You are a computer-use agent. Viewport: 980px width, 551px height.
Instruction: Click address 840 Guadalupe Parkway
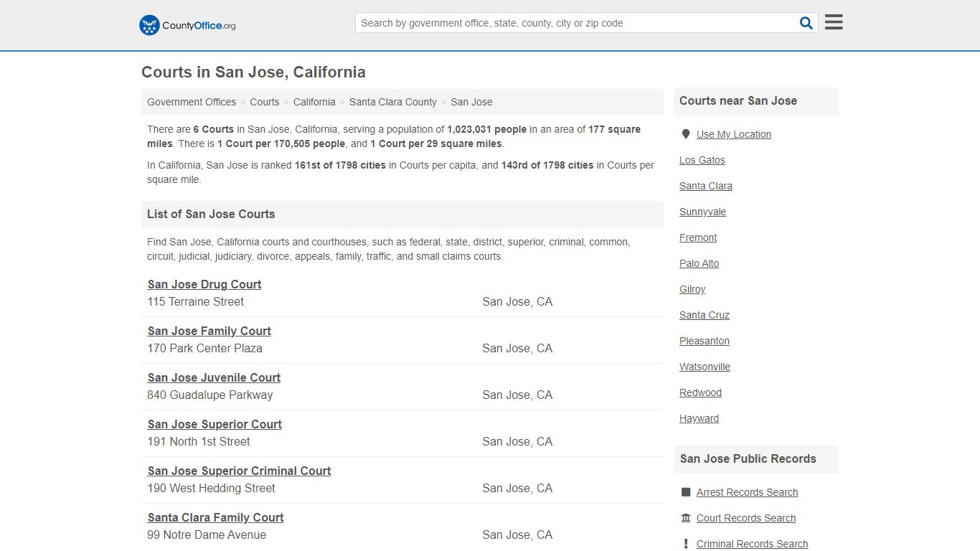(210, 395)
